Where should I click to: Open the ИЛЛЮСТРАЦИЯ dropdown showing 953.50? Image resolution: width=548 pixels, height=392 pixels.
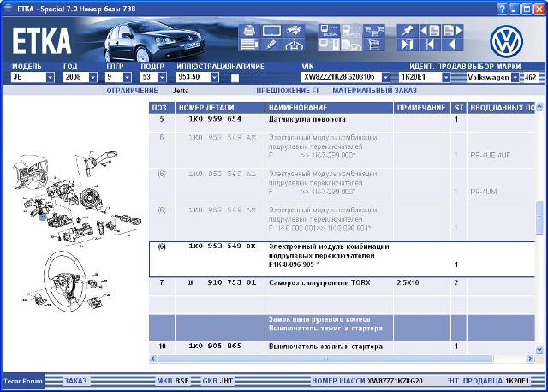tap(215, 77)
